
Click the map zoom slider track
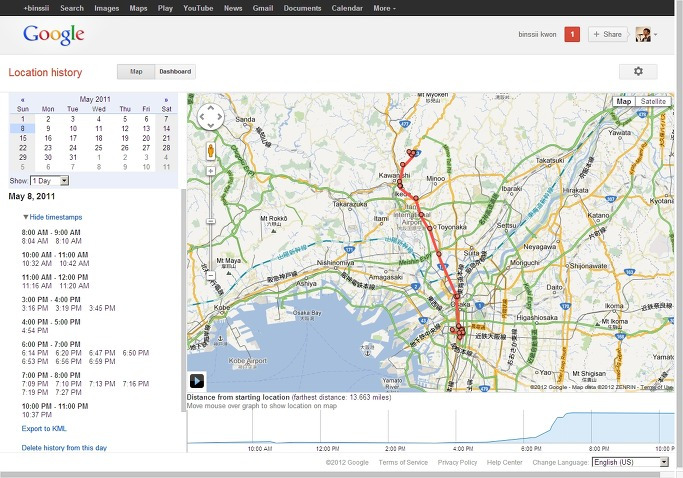coord(211,224)
